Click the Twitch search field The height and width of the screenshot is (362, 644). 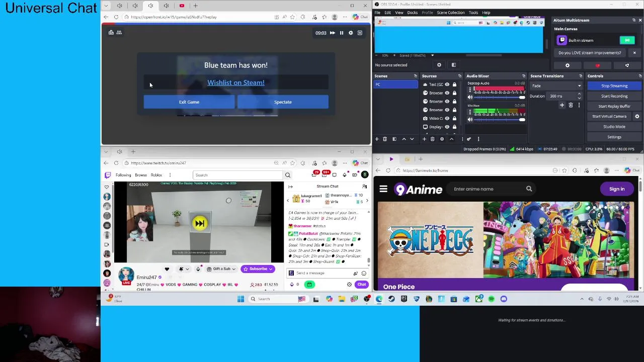click(x=238, y=175)
